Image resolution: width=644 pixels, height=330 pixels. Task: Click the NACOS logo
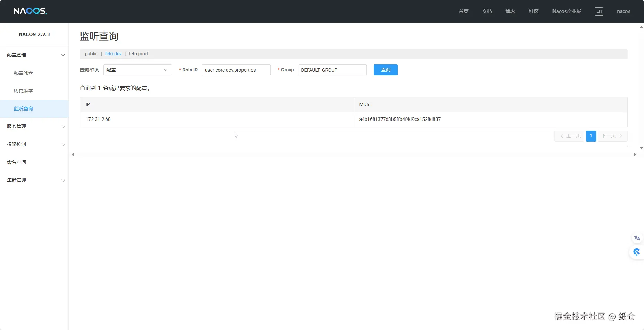(30, 11)
